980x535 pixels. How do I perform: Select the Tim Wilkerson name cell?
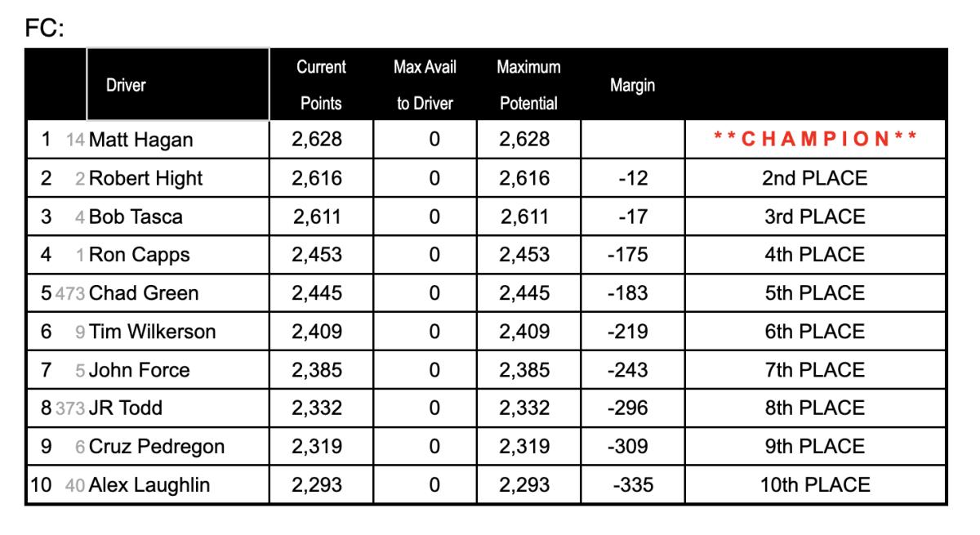[x=153, y=332]
